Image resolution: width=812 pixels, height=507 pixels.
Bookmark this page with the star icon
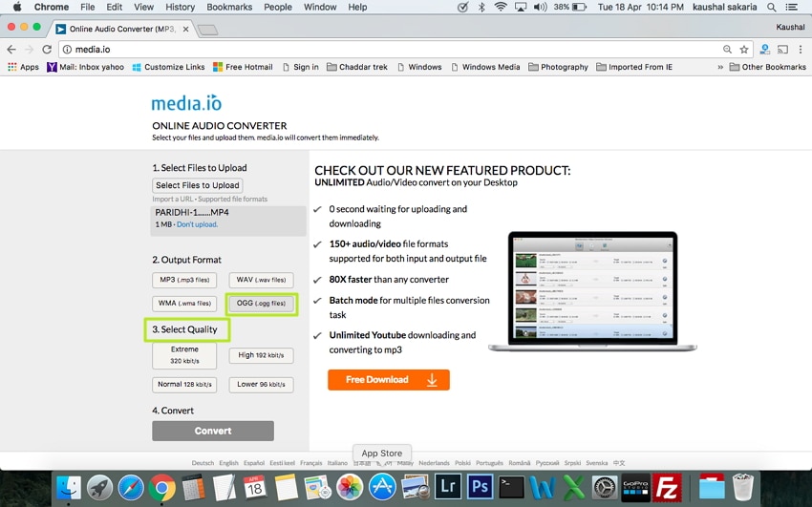point(744,49)
